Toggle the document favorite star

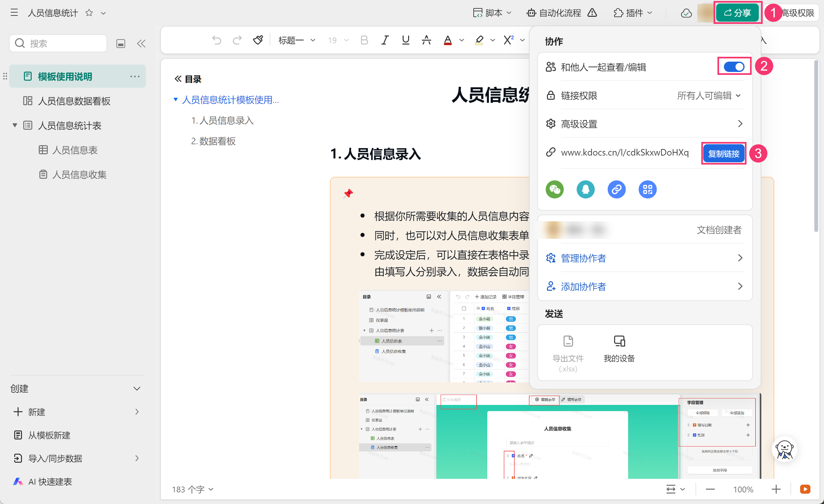(x=89, y=13)
